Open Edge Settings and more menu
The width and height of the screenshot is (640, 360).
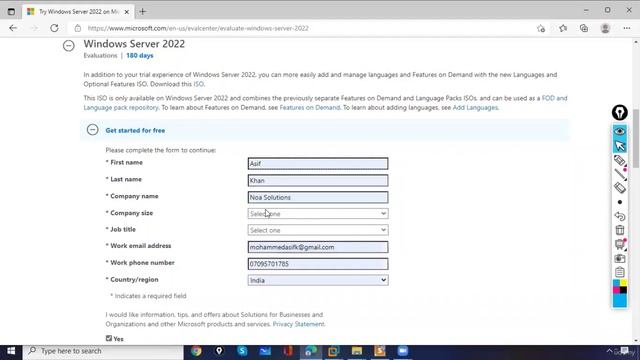(627, 28)
